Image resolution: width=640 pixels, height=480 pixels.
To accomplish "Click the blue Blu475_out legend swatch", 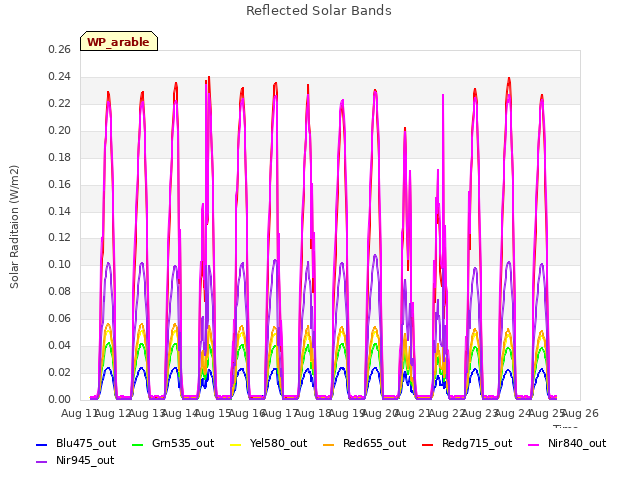I will (42, 444).
